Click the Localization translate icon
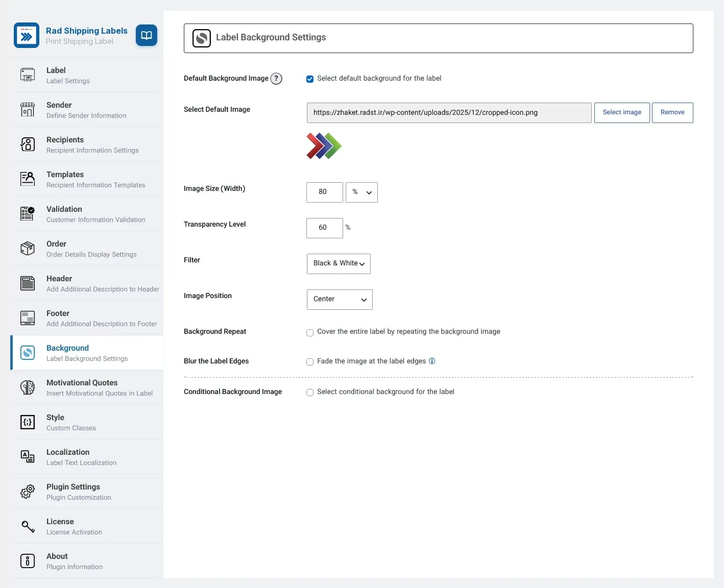724x588 pixels. point(28,457)
